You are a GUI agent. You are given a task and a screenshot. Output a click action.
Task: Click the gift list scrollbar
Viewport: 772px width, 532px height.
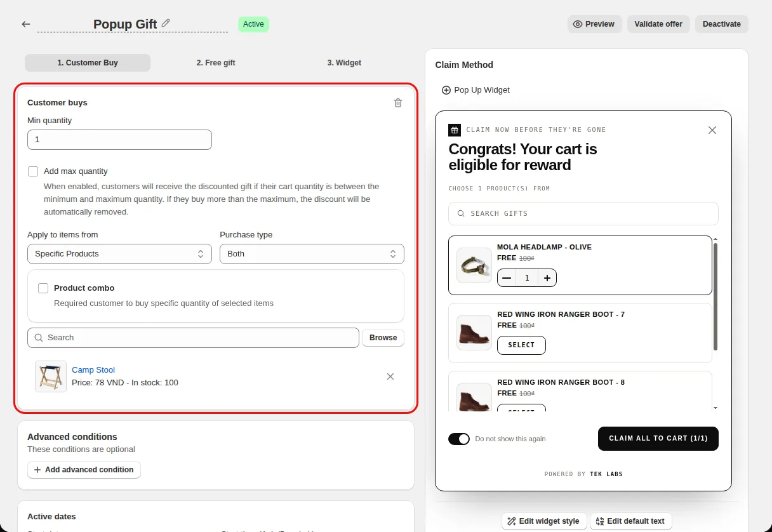[x=715, y=296]
